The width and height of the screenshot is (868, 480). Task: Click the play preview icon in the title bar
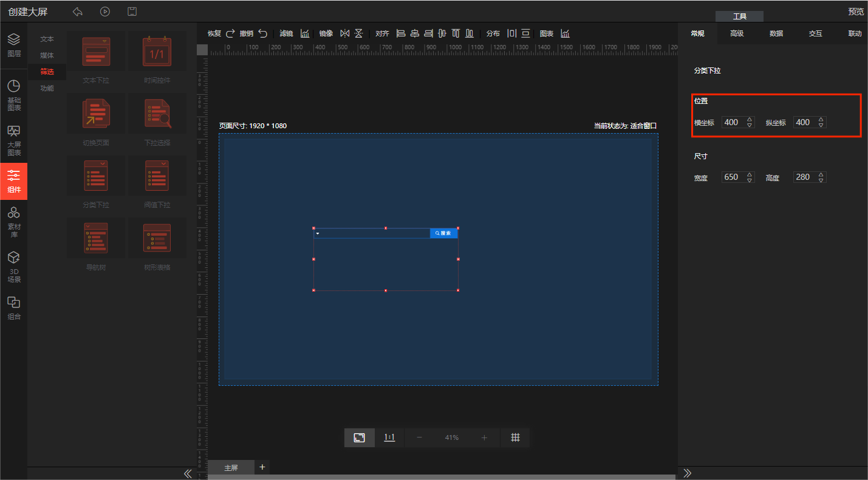click(105, 12)
